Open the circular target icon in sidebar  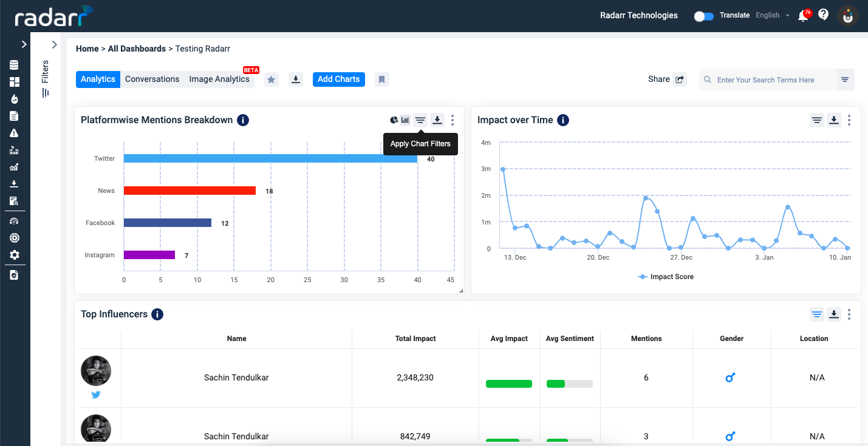click(x=14, y=238)
